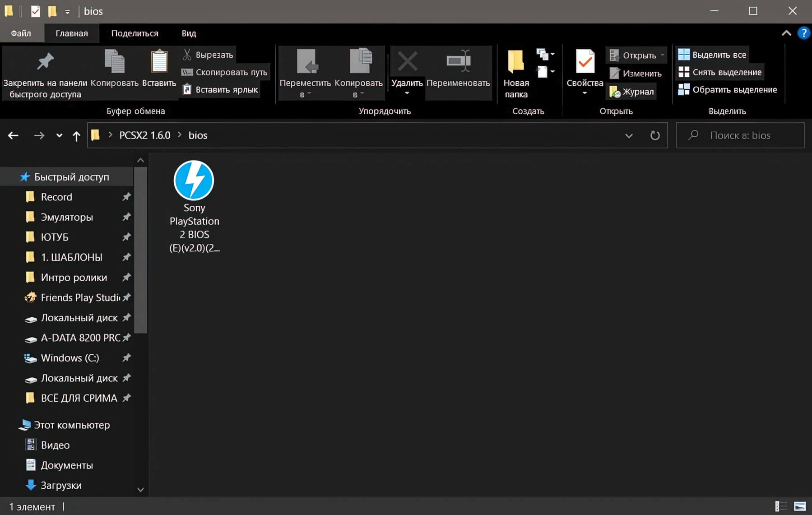Open the Easy access dropdown icon
812x515 pixels.
click(545, 72)
